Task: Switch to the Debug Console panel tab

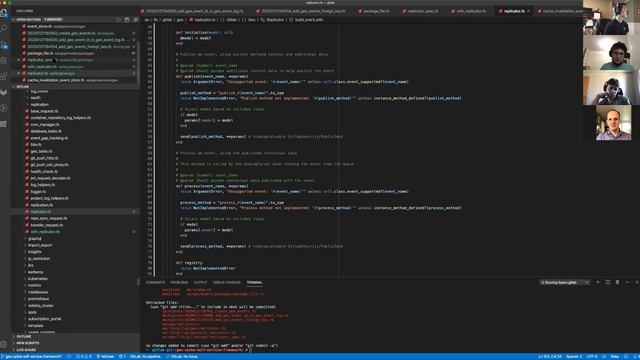Action: point(227,282)
